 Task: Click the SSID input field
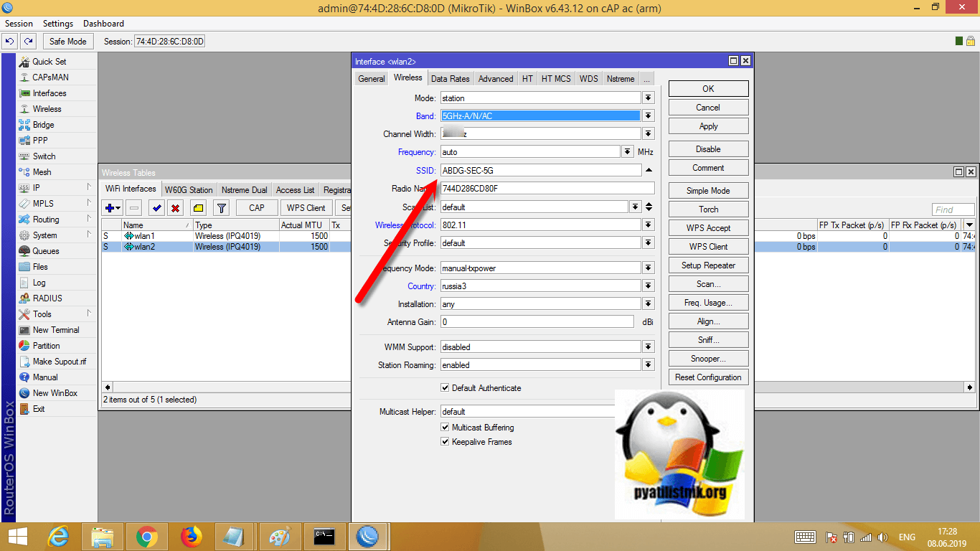point(540,171)
